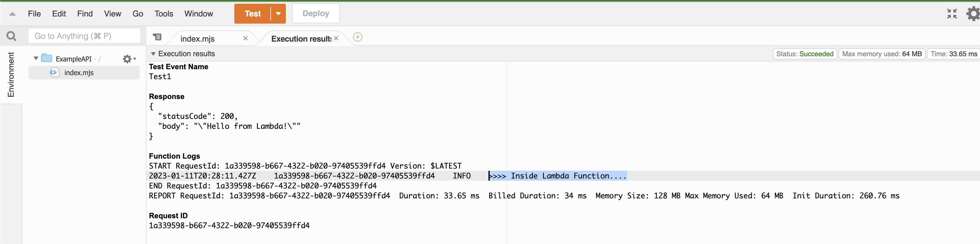Exit fullscreen with the collapse arrows icon
Image resolution: width=980 pixels, height=244 pixels.
pos(952,14)
